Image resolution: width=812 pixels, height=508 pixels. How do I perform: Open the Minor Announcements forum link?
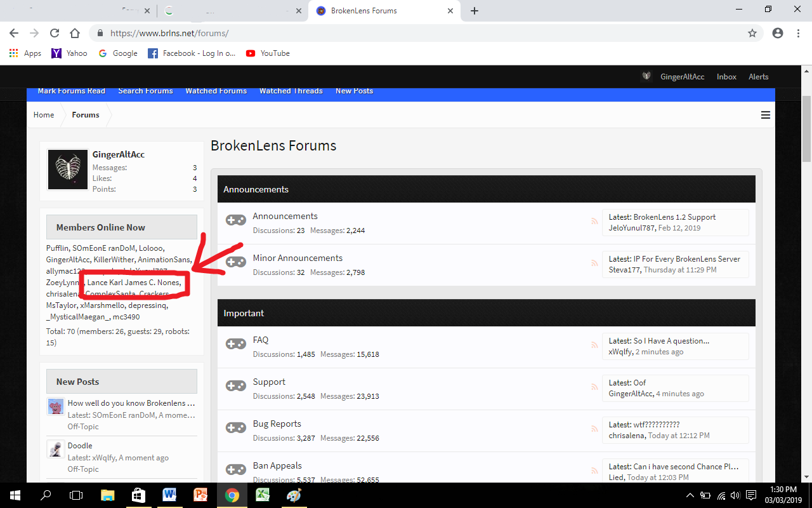click(298, 258)
